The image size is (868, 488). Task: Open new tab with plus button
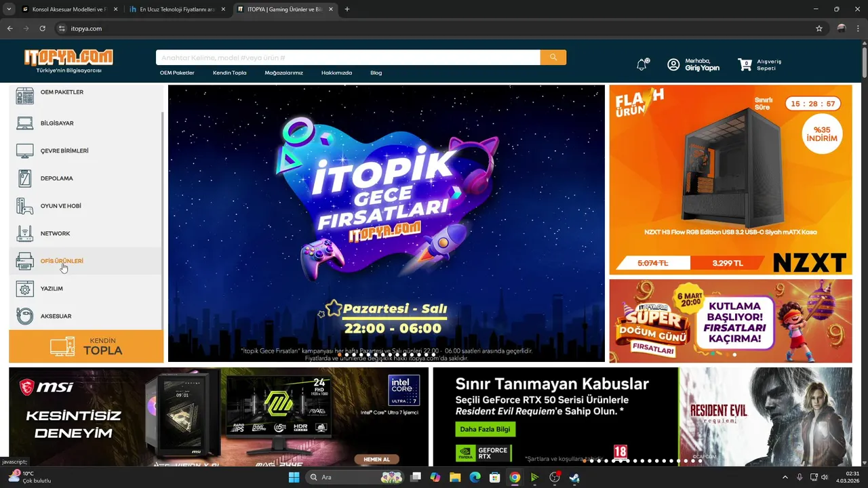347,9
